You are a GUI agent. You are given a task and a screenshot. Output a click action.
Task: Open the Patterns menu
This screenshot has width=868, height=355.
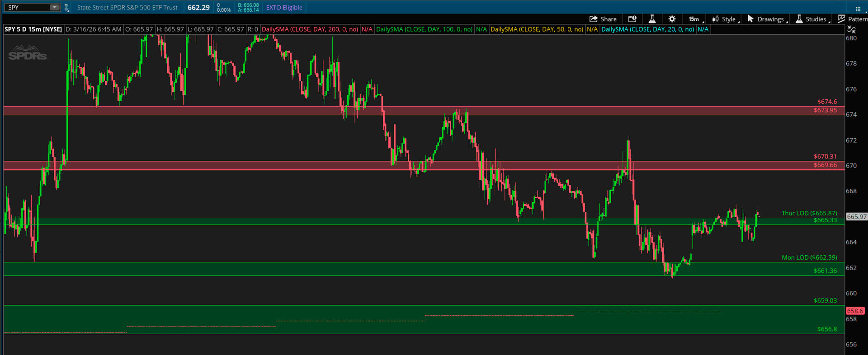pyautogui.click(x=858, y=19)
